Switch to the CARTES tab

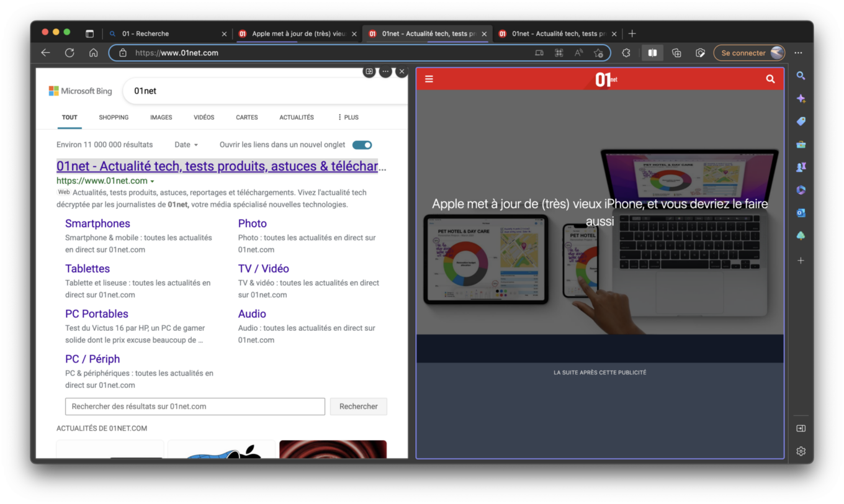click(246, 117)
